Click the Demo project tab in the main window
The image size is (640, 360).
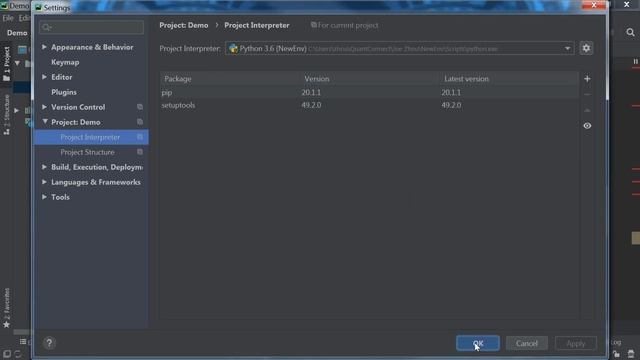(x=17, y=33)
